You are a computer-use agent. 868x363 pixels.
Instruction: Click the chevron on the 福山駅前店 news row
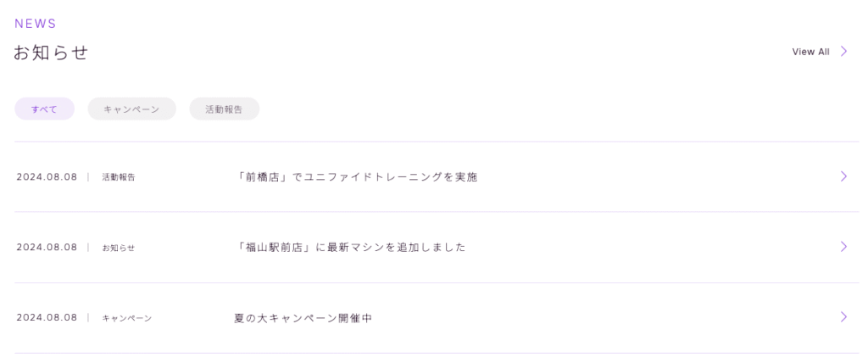pos(843,247)
